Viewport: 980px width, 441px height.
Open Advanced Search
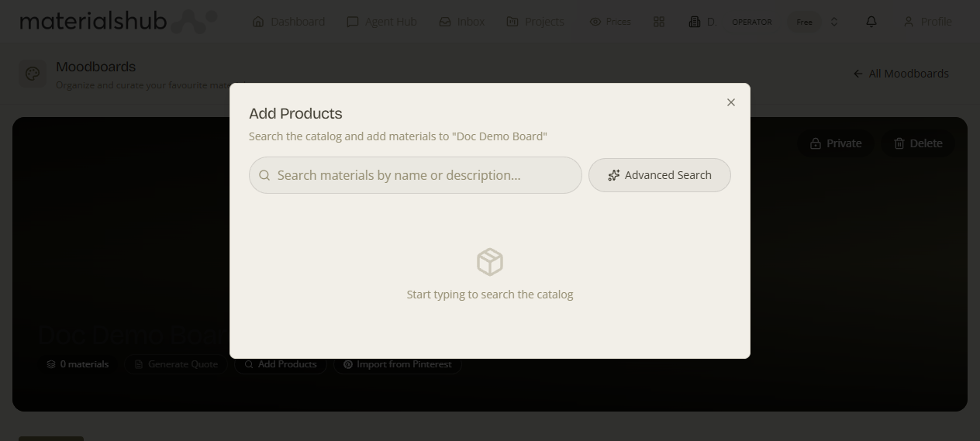tap(660, 175)
